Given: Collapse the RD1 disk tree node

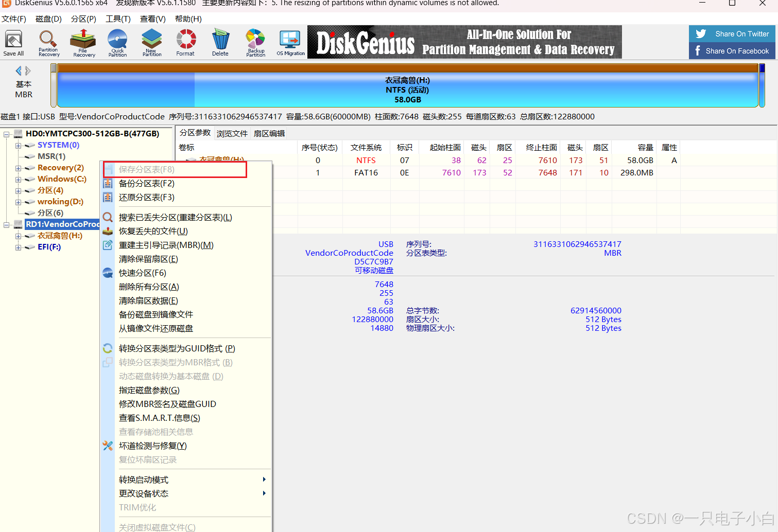Looking at the screenshot, I should [7, 225].
